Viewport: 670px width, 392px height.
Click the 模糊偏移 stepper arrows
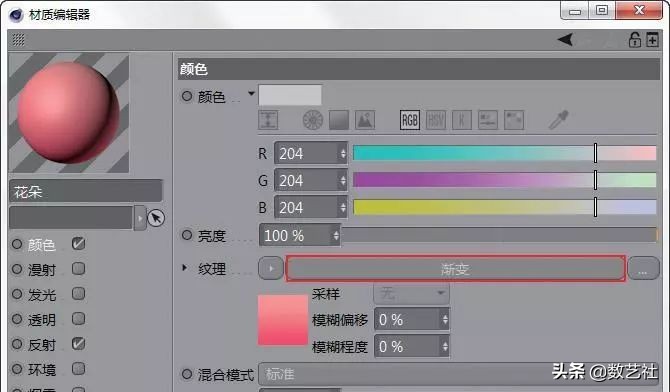(x=445, y=319)
